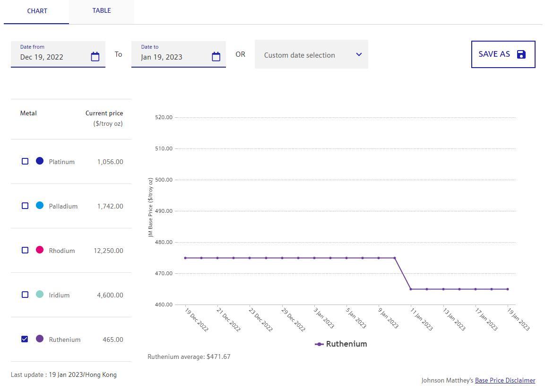Uncheck the Ruthenium checkbox
The height and width of the screenshot is (392, 545).
(x=25, y=339)
